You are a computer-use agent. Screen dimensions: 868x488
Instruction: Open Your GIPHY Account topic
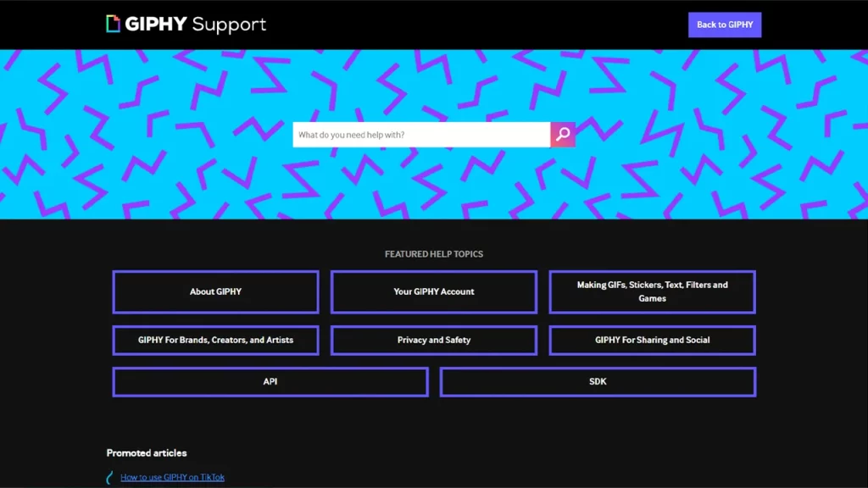click(433, 291)
